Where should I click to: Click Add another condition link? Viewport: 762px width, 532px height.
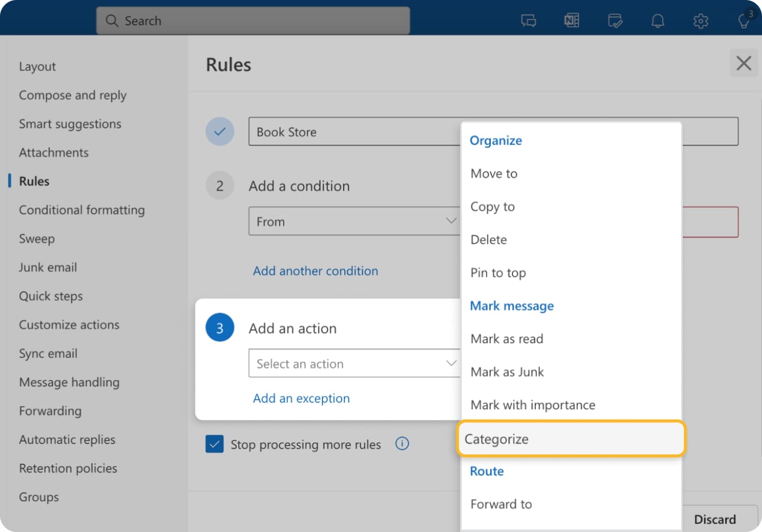pos(315,271)
